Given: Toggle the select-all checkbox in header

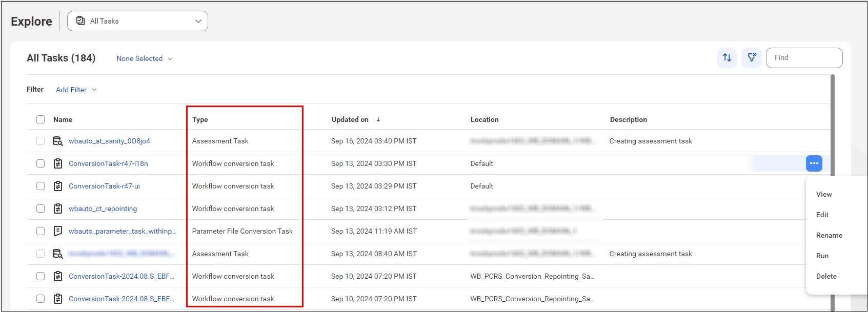Looking at the screenshot, I should [x=41, y=119].
